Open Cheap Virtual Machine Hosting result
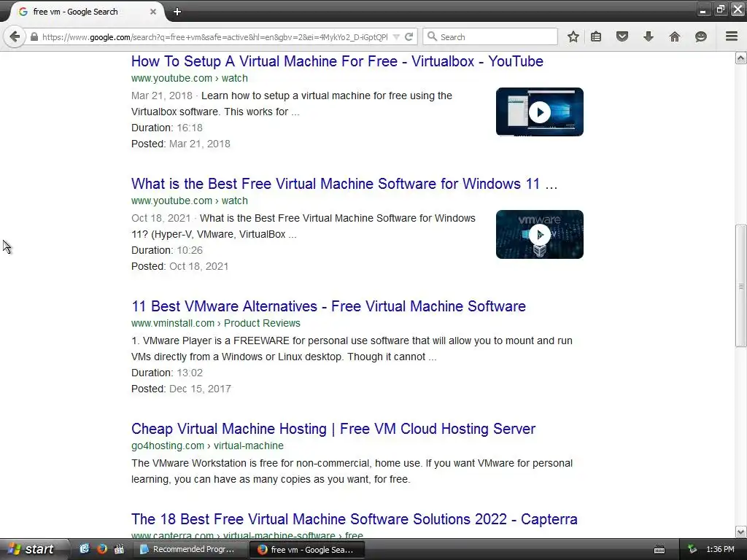The width and height of the screenshot is (747, 560). coord(333,429)
